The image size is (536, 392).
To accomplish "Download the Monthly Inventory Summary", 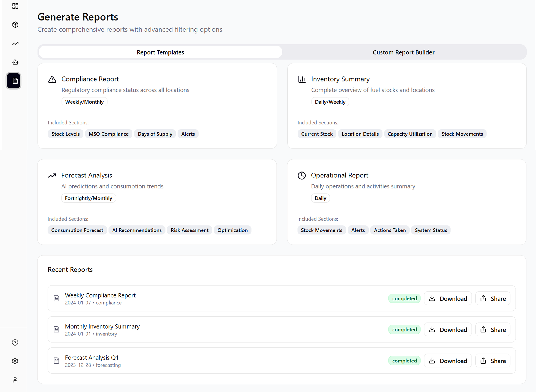I will (448, 330).
